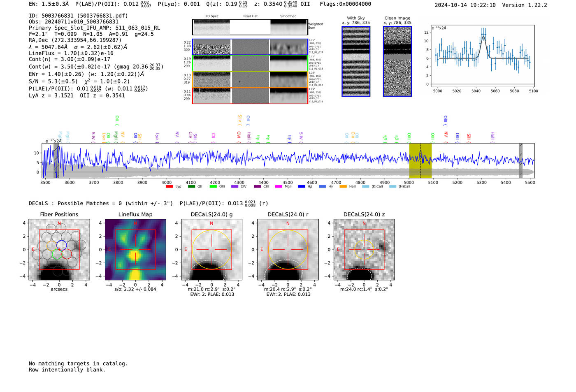Click the "S/N = 5.3(±0.5)" value
The image size is (576, 392).
coord(53,81)
